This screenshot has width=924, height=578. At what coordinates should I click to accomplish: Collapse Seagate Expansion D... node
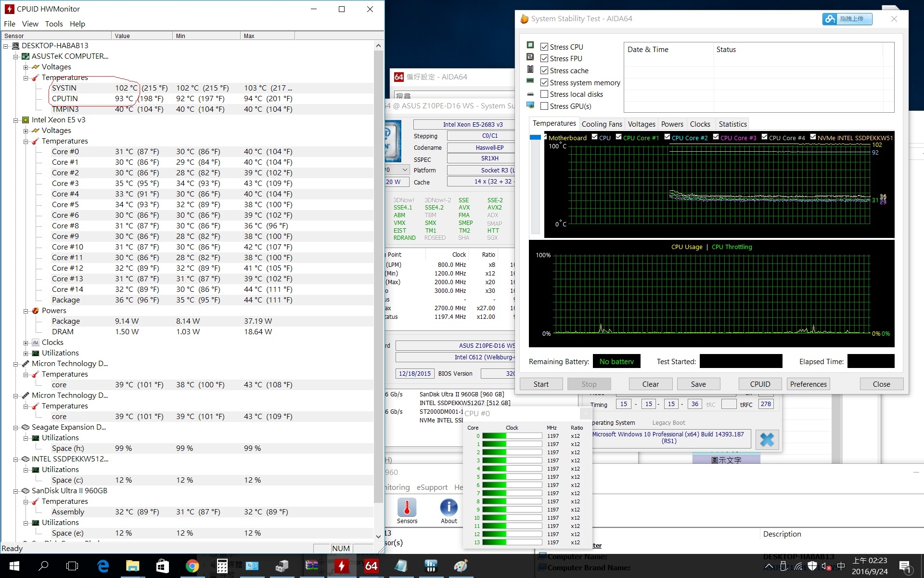(16, 427)
